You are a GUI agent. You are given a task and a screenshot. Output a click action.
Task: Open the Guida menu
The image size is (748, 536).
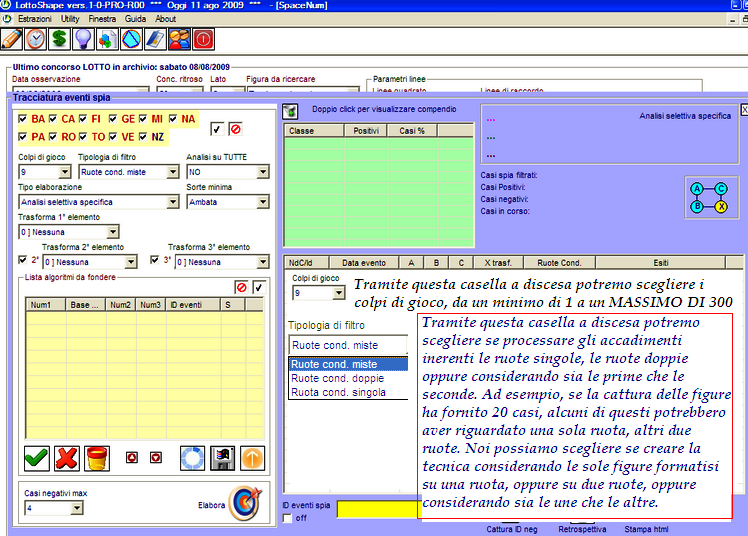[135, 19]
